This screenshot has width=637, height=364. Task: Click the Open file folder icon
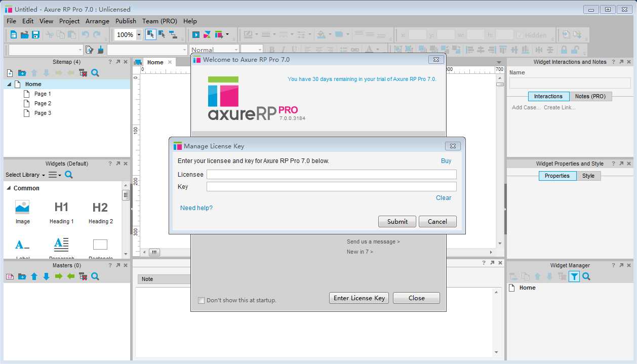24,35
